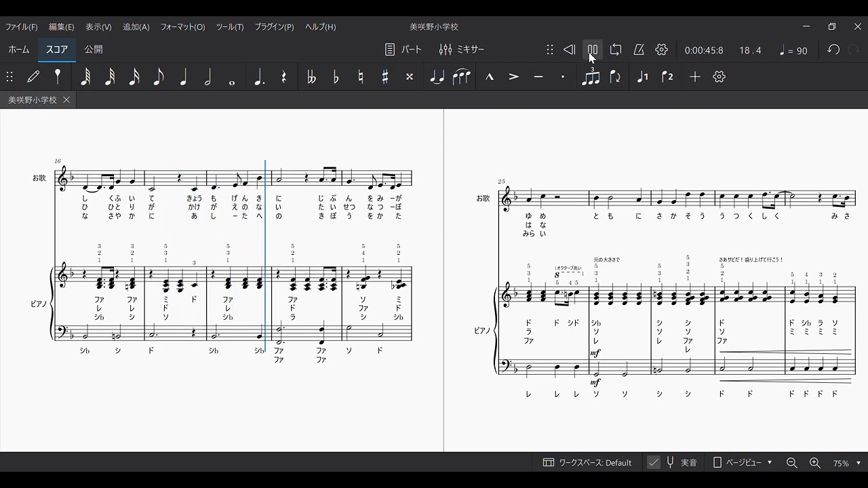The image size is (868, 488).
Task: Toggle the augmentation dot
Action: click(x=258, y=77)
